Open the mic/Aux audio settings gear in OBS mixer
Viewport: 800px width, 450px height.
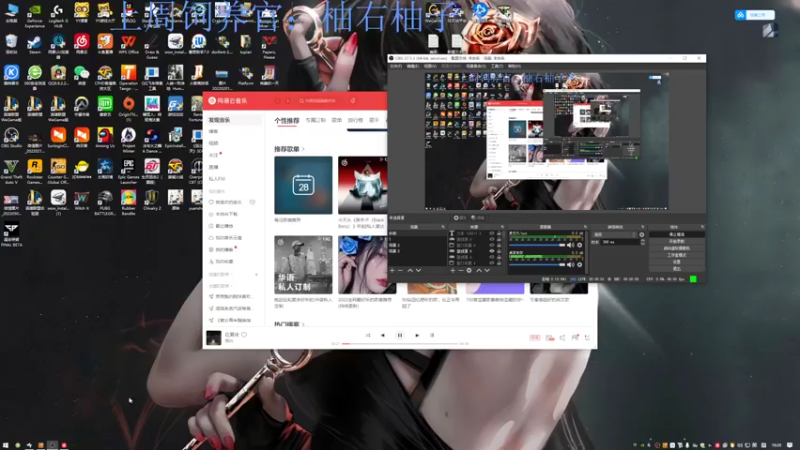pyautogui.click(x=580, y=245)
